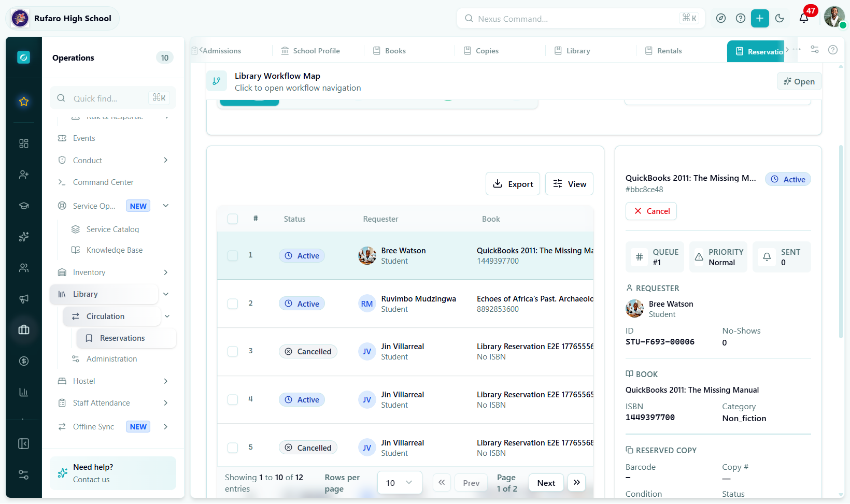Check the row 4 active Jin Villarreal checkbox
The width and height of the screenshot is (850, 504).
[233, 399]
